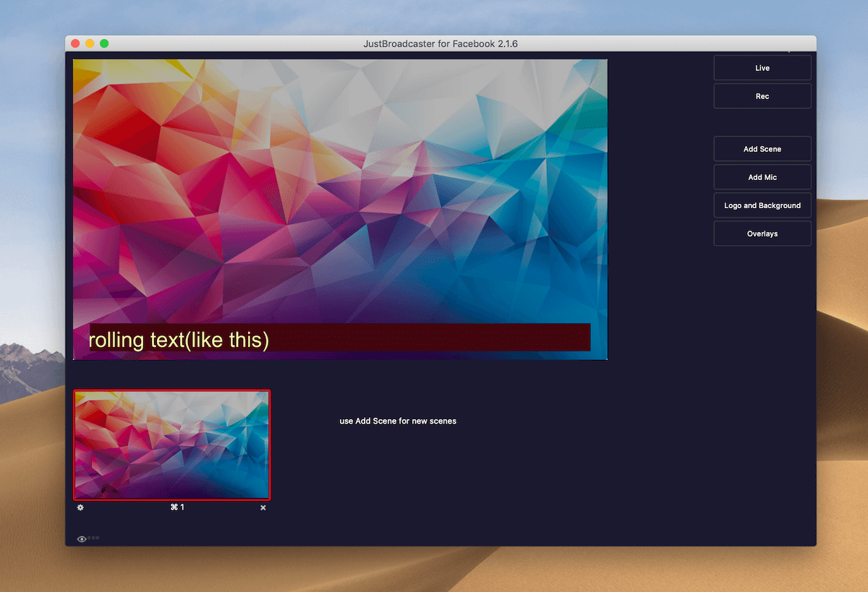This screenshot has width=868, height=592.
Task: Open Logo and Background settings
Action: coord(762,205)
